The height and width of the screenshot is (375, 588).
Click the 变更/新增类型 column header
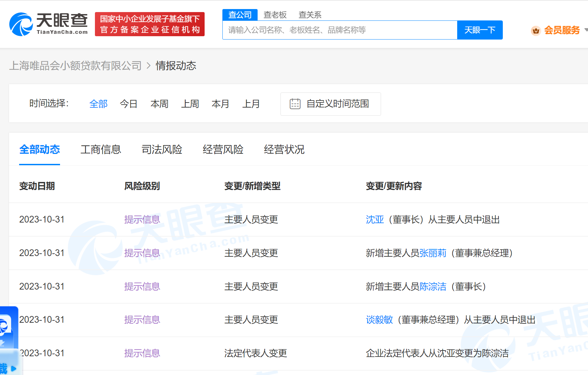coord(252,186)
